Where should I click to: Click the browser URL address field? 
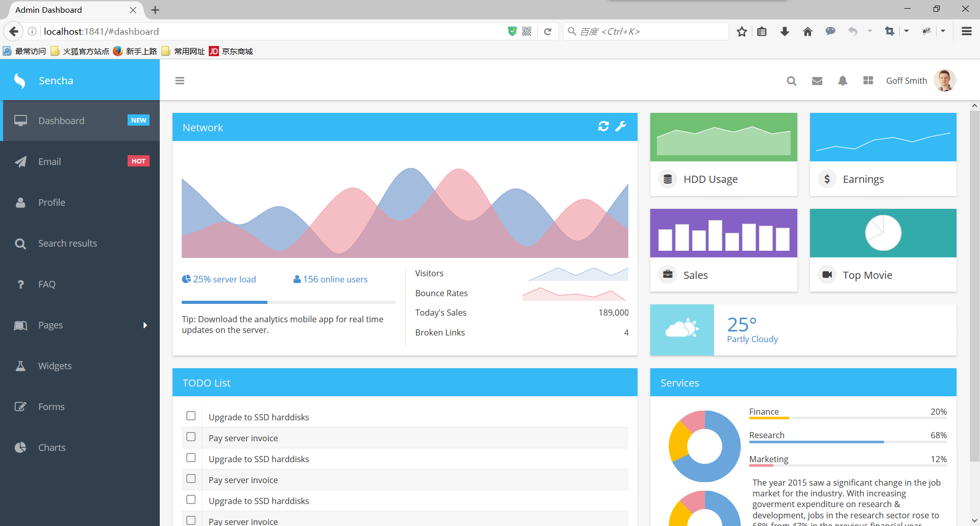(x=273, y=32)
